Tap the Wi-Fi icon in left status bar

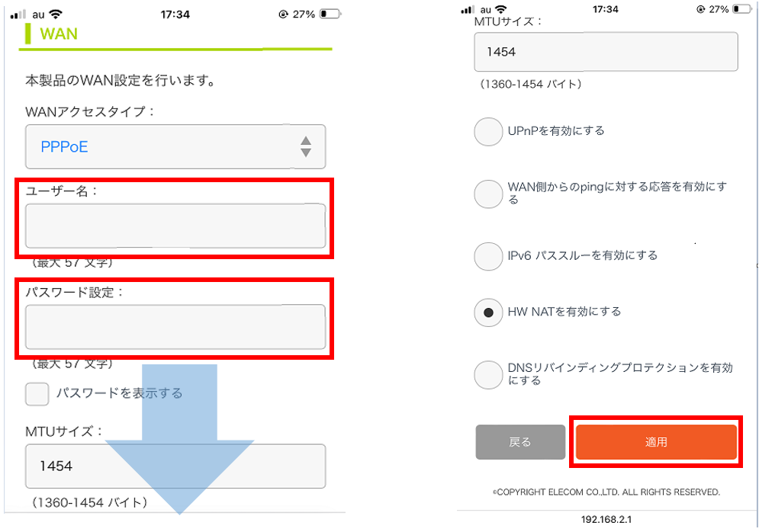56,14
